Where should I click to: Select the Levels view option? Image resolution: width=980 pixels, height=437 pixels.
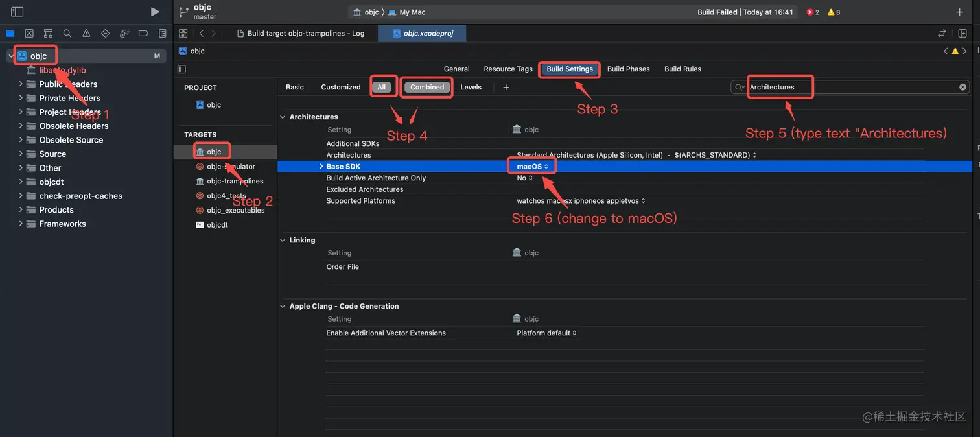pos(471,87)
